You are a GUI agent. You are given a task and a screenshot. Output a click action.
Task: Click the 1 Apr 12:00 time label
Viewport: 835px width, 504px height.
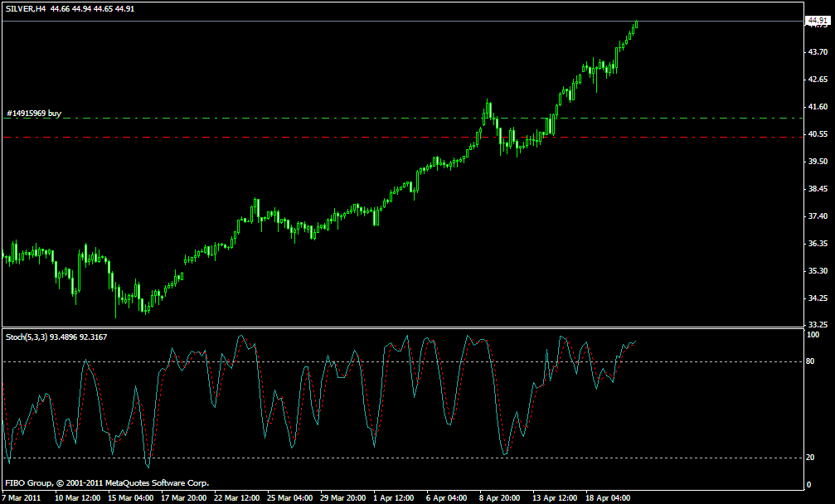[x=394, y=498]
